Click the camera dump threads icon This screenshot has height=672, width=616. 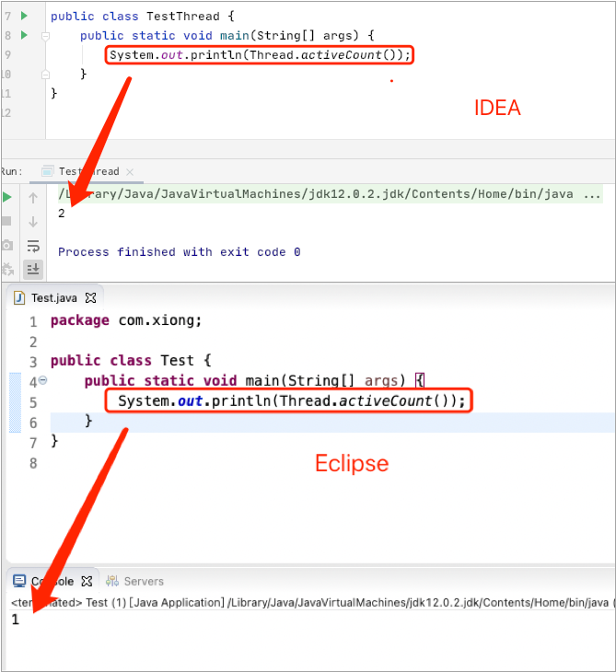(6, 246)
